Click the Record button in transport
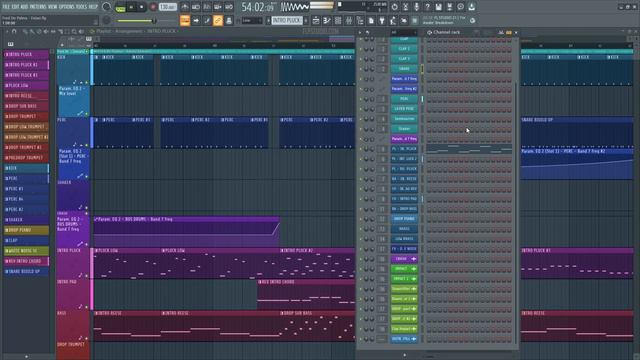 [153, 7]
